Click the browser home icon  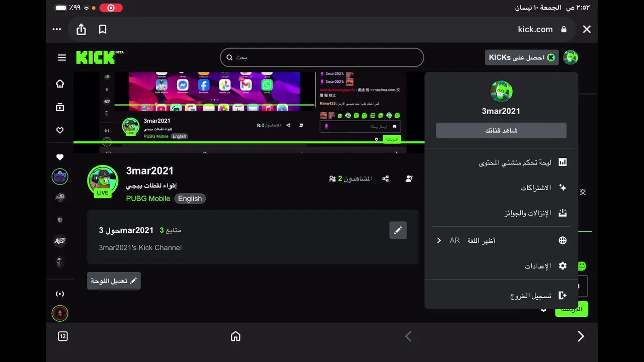point(235,336)
